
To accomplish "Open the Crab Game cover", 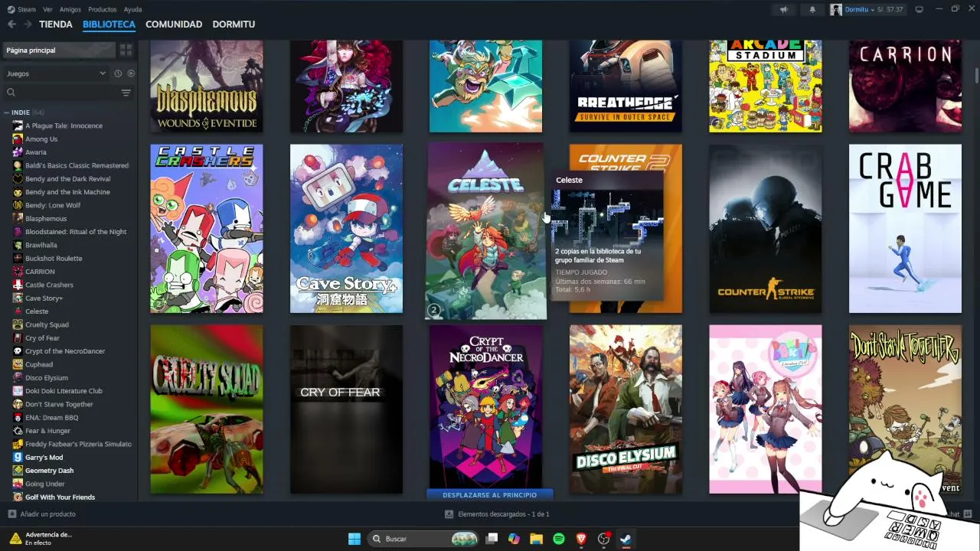I will (905, 229).
